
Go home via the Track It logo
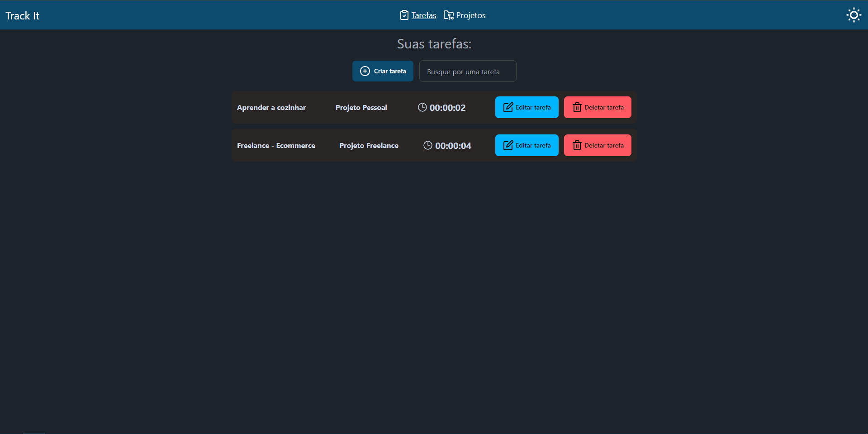(23, 16)
